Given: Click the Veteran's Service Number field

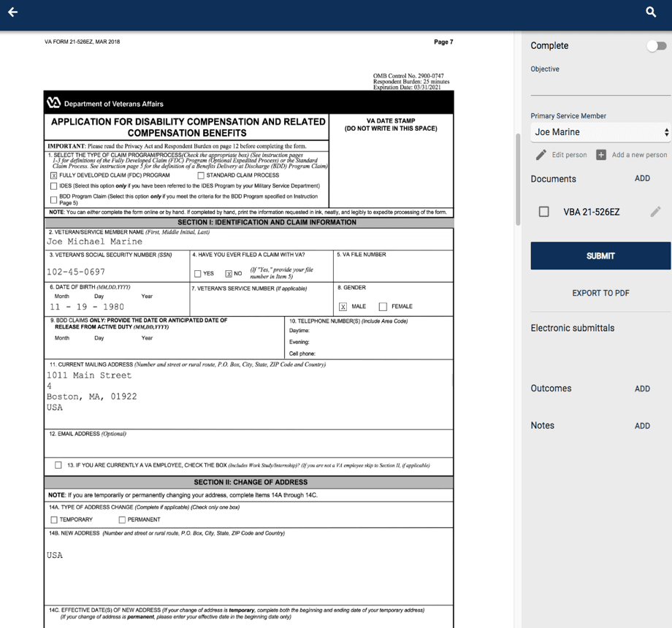Looking at the screenshot, I should [261, 304].
